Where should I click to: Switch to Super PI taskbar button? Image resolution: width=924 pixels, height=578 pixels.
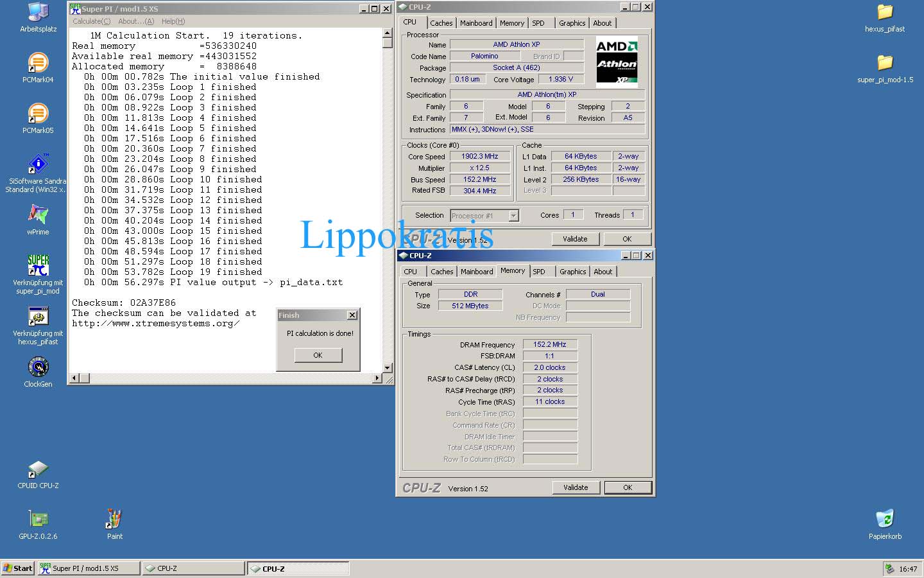point(89,568)
